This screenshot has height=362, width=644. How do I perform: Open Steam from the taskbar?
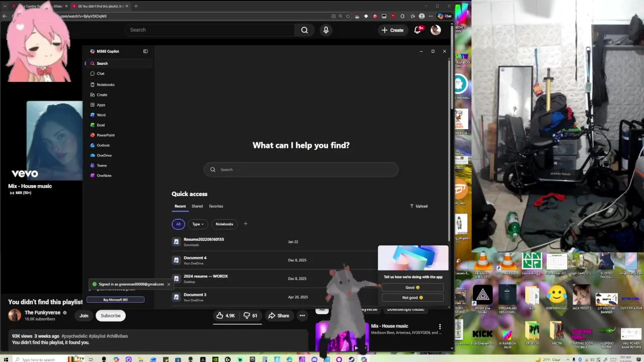pos(351,359)
